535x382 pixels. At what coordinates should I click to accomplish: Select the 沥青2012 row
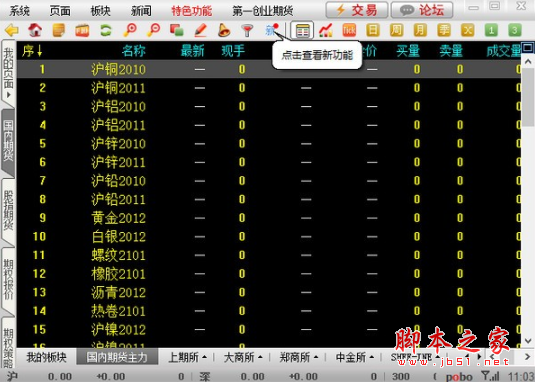tap(269, 292)
